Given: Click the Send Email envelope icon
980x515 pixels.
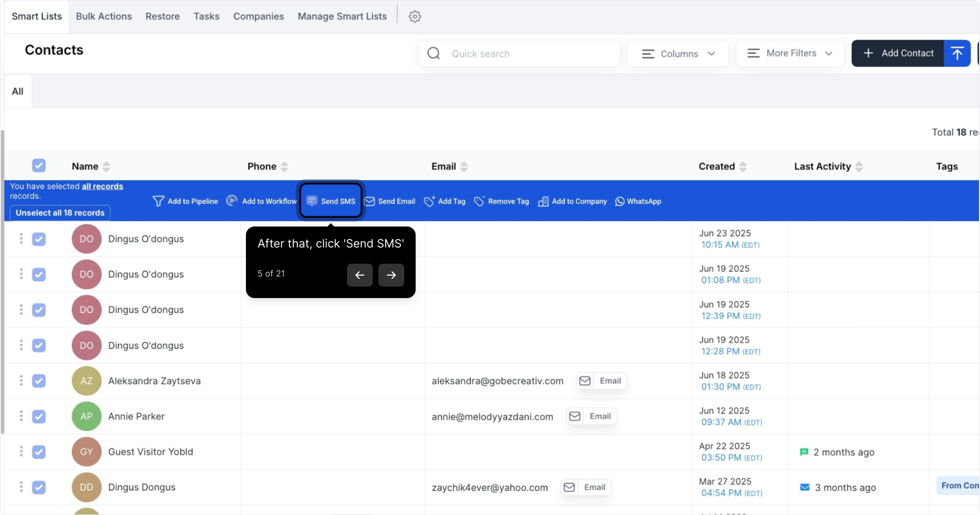Looking at the screenshot, I should pos(370,201).
